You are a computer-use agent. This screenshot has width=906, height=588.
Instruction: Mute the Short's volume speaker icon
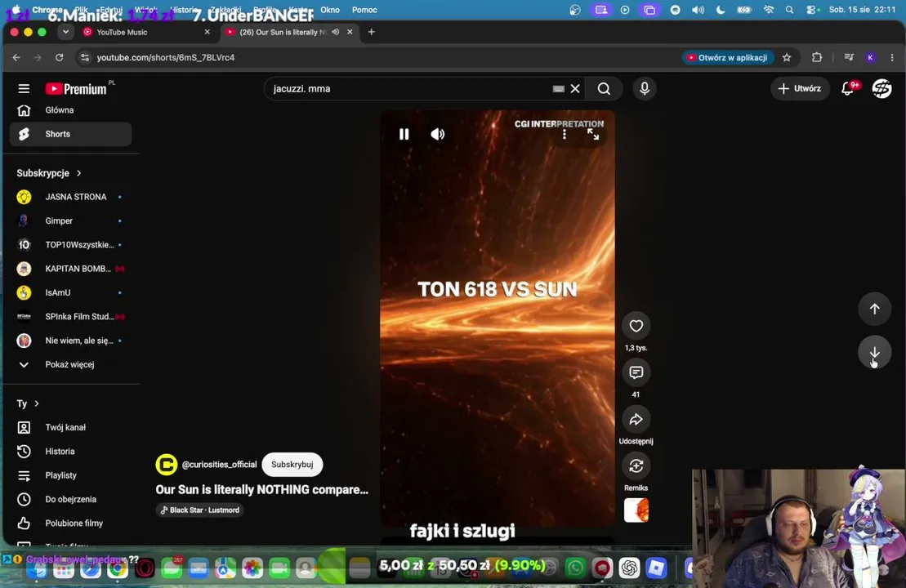click(x=437, y=134)
